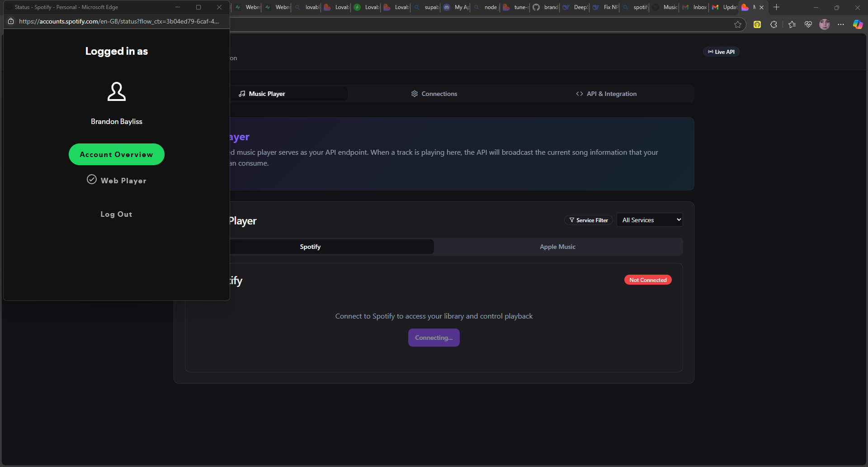
Task: Click the Service Filter label
Action: pos(589,220)
